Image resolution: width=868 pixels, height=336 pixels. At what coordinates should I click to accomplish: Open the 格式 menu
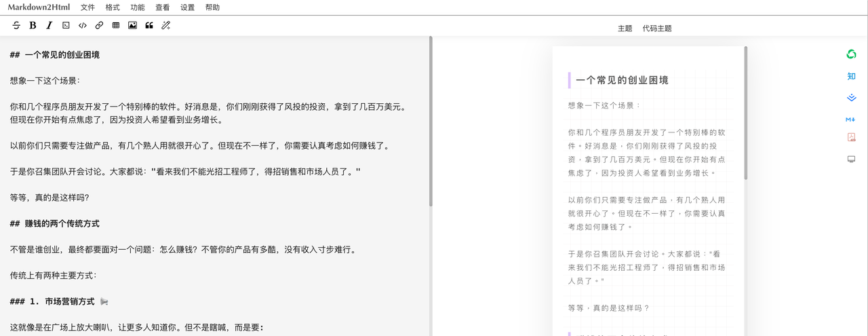tap(113, 7)
